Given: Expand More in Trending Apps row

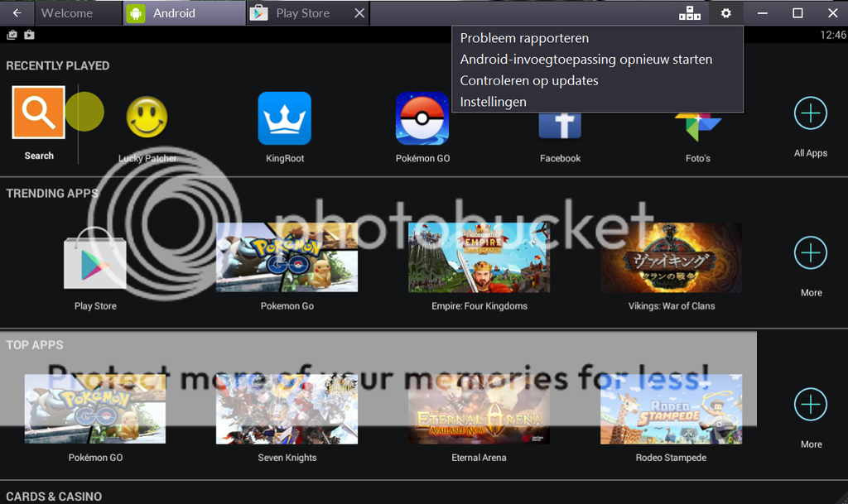Looking at the screenshot, I should (810, 253).
